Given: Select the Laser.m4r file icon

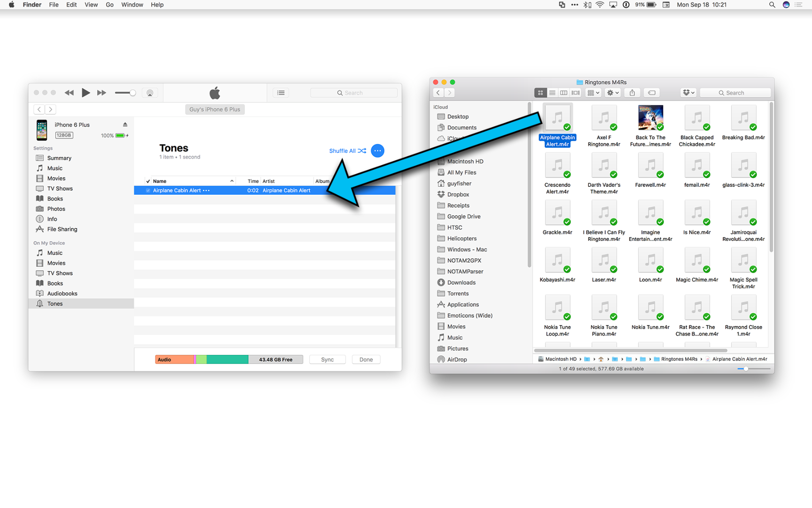Looking at the screenshot, I should (604, 260).
